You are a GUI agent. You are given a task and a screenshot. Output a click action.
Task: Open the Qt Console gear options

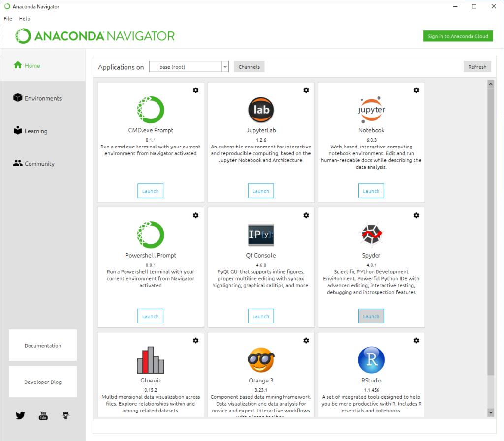[x=306, y=215]
